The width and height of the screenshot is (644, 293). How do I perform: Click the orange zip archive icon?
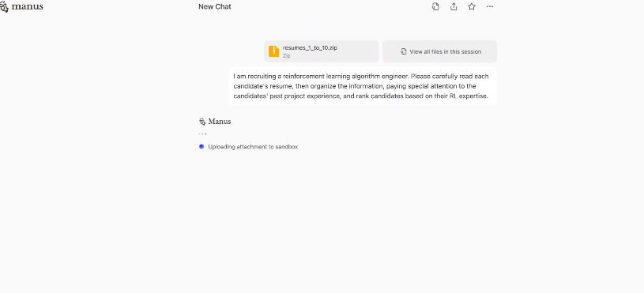tap(274, 51)
